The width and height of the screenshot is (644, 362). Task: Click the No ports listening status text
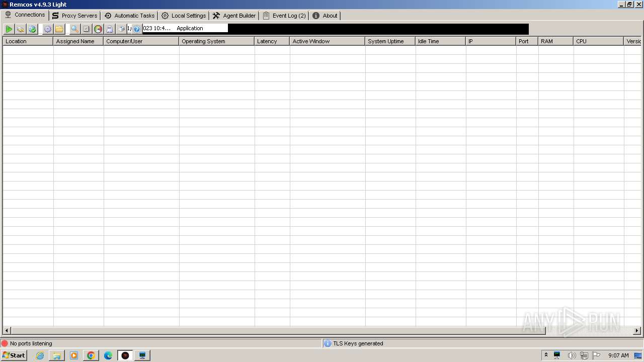(x=31, y=343)
